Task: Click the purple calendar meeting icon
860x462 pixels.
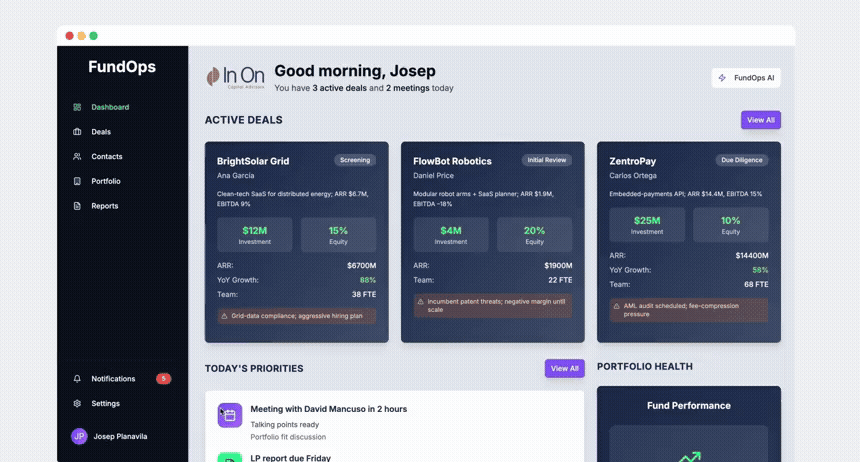Action: 230,414
